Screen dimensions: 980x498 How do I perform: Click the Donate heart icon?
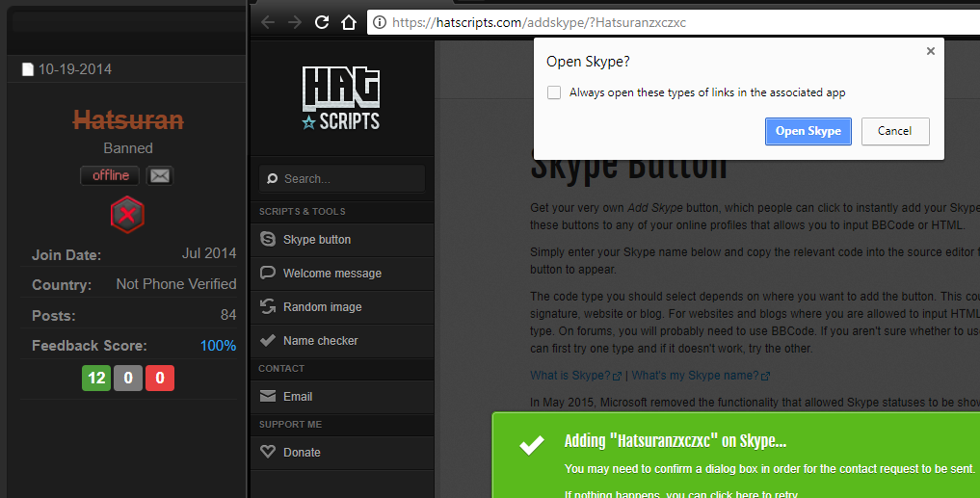268,451
